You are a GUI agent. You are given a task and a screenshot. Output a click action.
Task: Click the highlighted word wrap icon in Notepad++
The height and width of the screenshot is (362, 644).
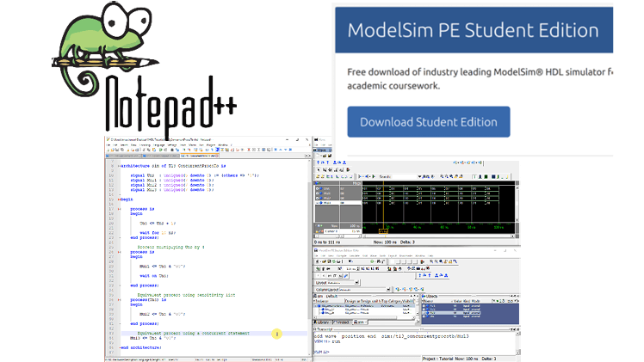(218, 150)
